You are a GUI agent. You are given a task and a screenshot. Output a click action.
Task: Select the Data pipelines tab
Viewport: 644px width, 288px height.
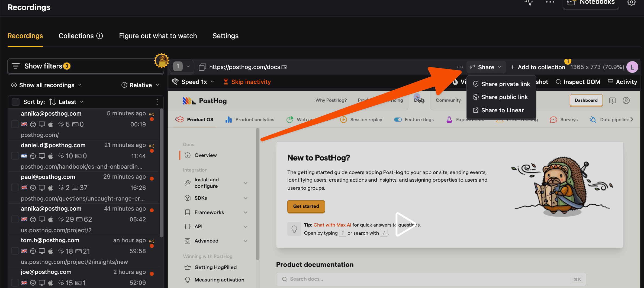610,119
